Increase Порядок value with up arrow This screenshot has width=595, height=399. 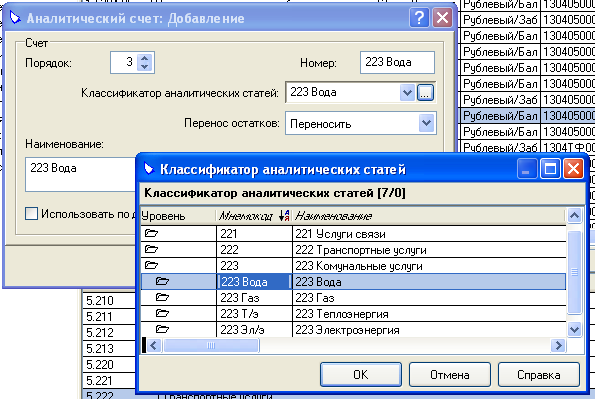pos(144,58)
